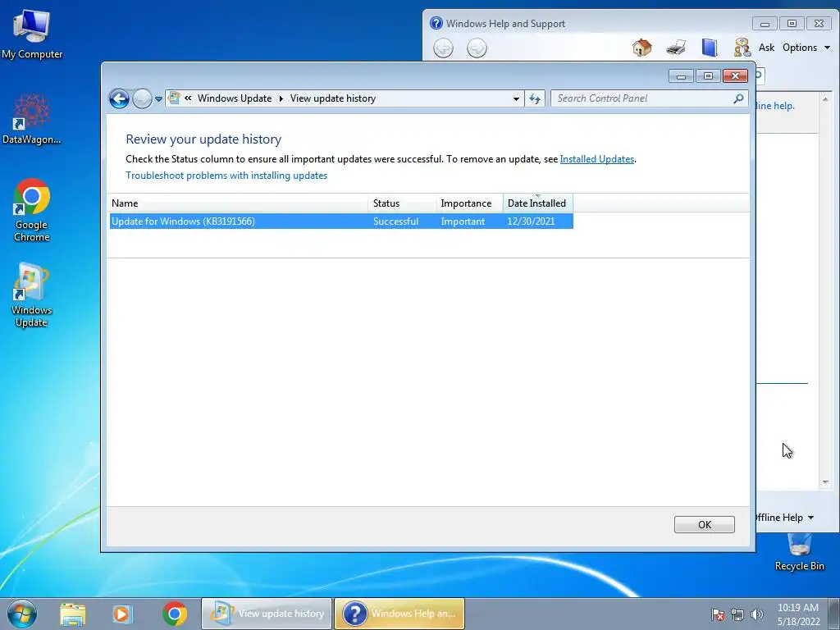Screen dimensions: 840x630
Task: Launch Chrome from the taskbar
Action: point(175,614)
